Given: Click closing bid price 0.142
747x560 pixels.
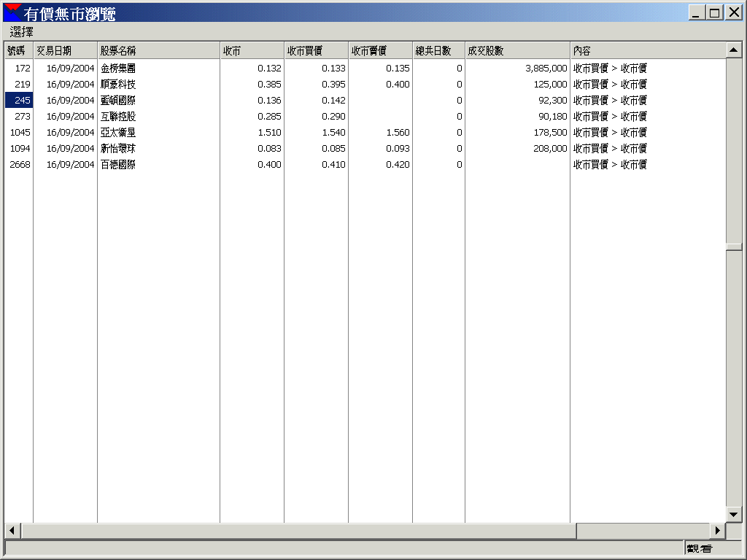Looking at the screenshot, I should click(333, 100).
